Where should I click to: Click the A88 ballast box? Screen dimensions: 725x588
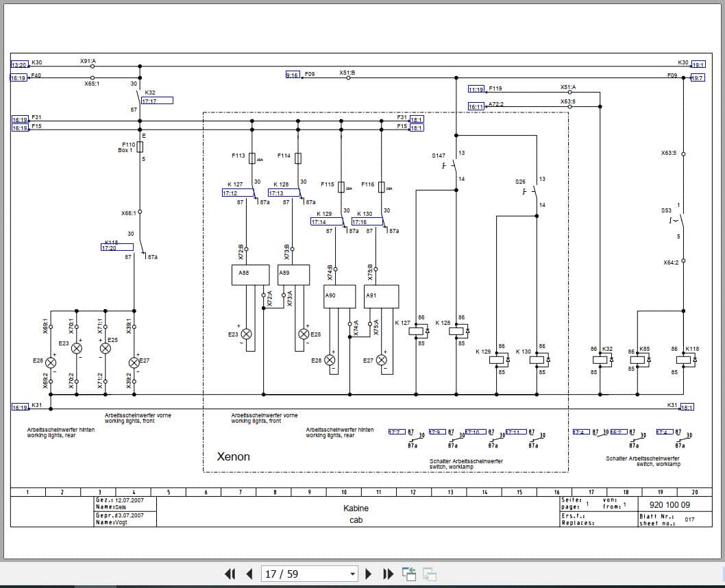[x=250, y=275]
